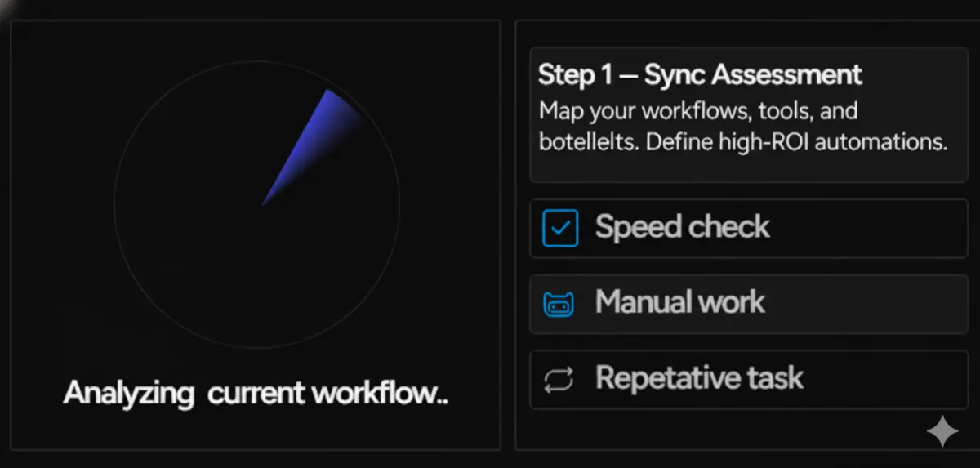Open the "Step 1 — Sync Assessment" heading

pos(700,75)
